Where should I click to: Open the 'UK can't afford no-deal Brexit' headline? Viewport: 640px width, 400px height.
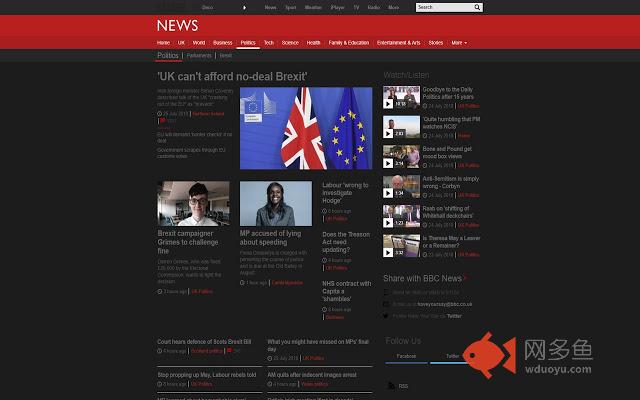coord(232,76)
